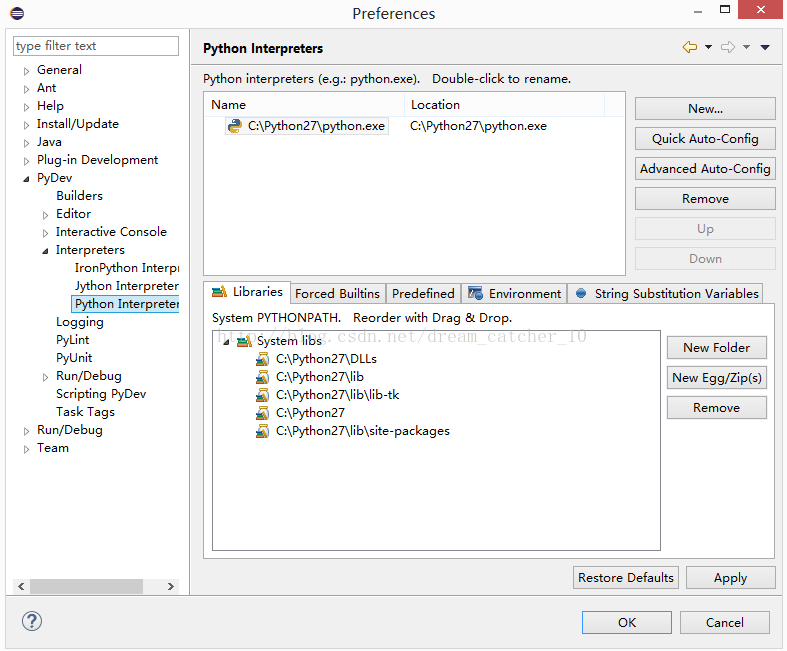This screenshot has height=651, width=787.
Task: Collapse the System libs tree node
Action: coord(226,342)
